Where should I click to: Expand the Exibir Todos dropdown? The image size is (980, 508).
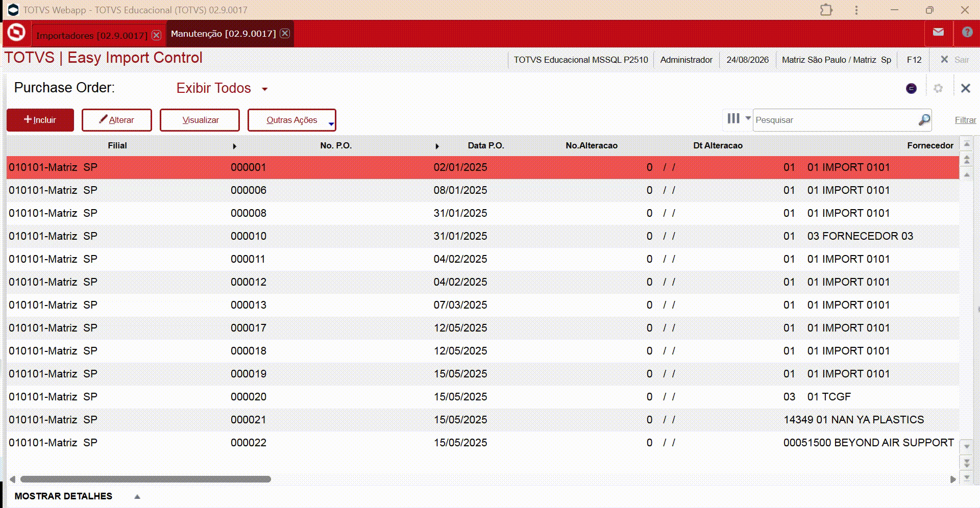click(264, 89)
